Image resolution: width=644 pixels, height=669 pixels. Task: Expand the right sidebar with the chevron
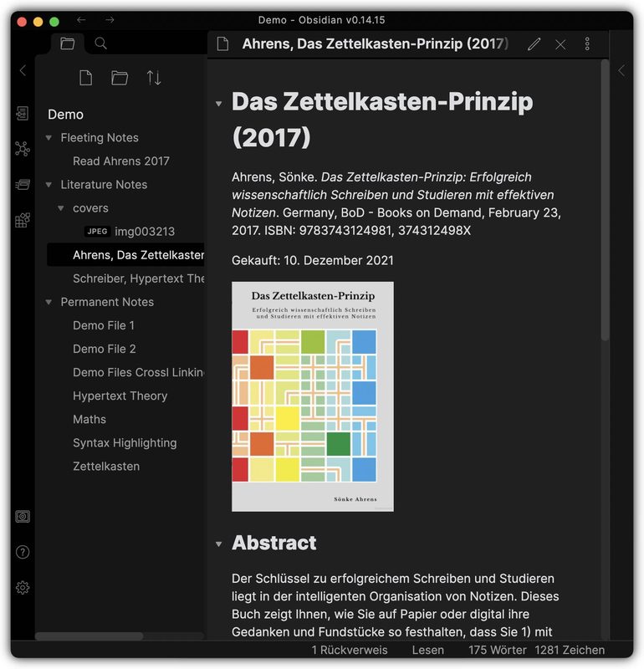coord(621,70)
